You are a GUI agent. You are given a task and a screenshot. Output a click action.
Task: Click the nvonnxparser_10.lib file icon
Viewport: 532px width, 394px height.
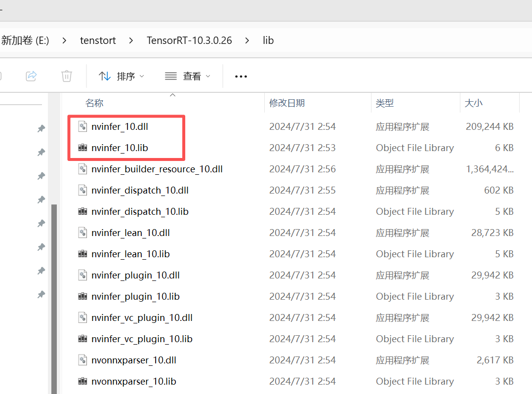tap(82, 382)
